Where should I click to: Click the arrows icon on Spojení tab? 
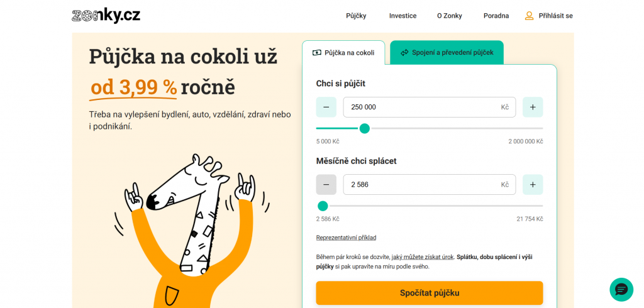(404, 53)
